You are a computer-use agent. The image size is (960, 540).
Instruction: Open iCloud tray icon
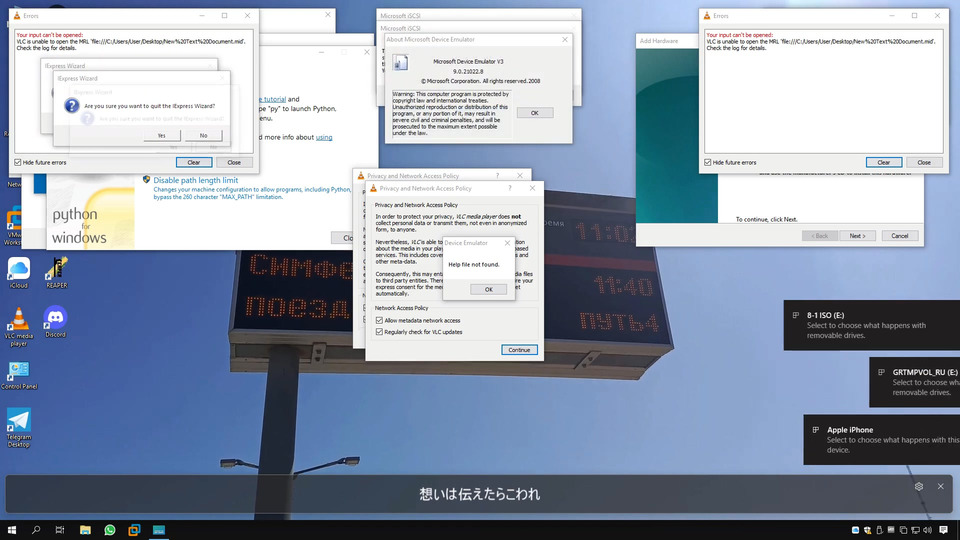pyautogui.click(x=855, y=530)
